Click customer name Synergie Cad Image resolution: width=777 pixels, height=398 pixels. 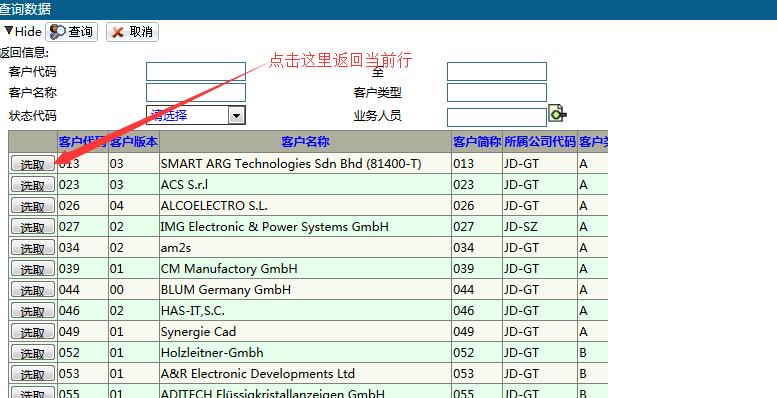[198, 332]
